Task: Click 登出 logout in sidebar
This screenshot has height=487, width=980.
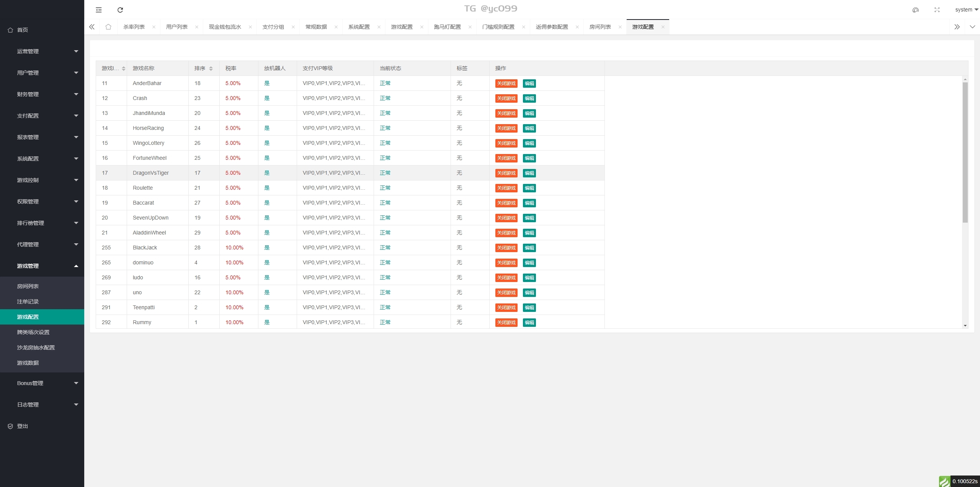Action: (x=22, y=426)
